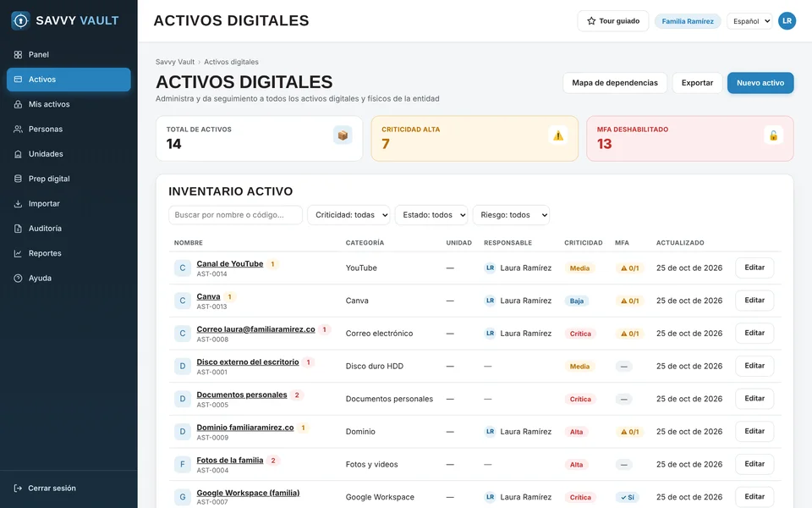This screenshot has height=508, width=812.
Task: Click the C avatar of Canal de YouTube
Action: tap(183, 268)
